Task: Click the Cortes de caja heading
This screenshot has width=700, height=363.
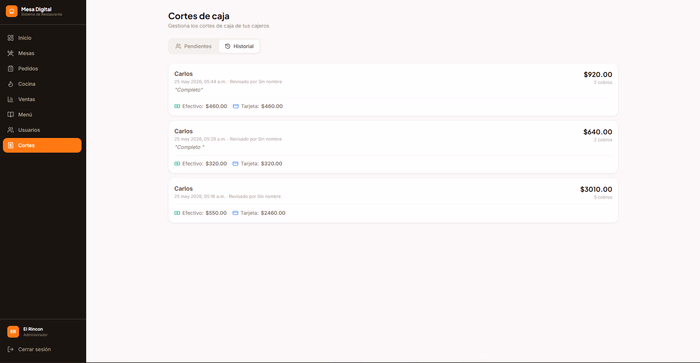Action: click(199, 16)
